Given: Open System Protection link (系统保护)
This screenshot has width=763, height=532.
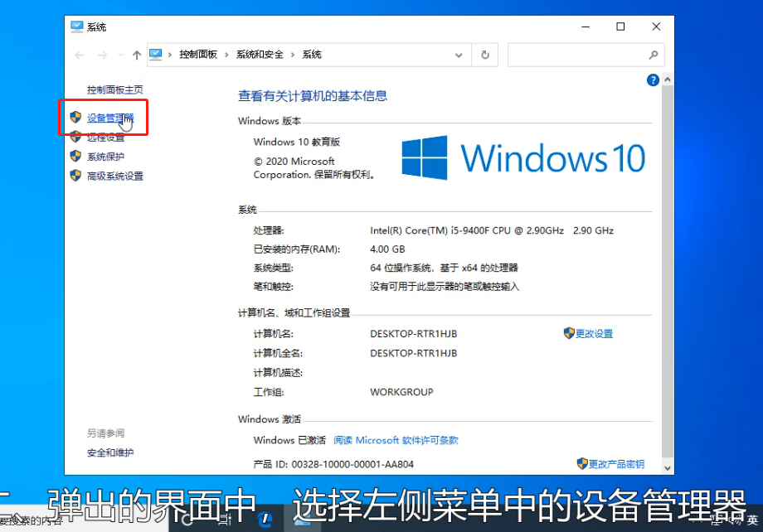Looking at the screenshot, I should (x=105, y=157).
